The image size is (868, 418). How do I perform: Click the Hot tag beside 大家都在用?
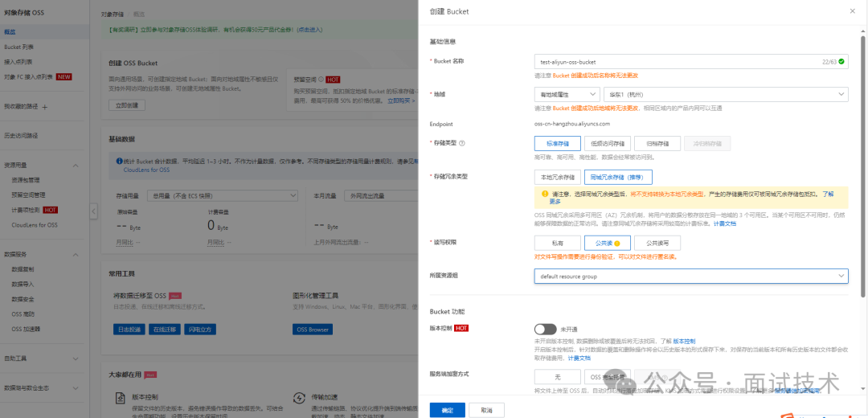(x=150, y=375)
